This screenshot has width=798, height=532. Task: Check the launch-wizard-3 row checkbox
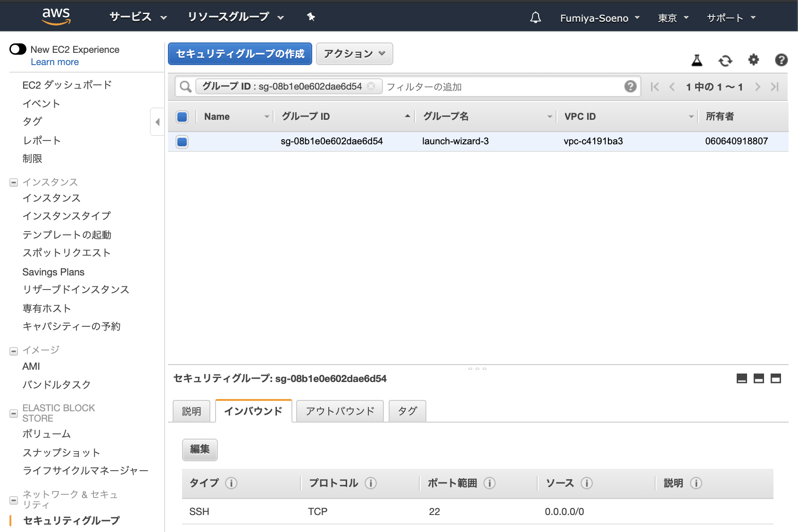pyautogui.click(x=182, y=141)
